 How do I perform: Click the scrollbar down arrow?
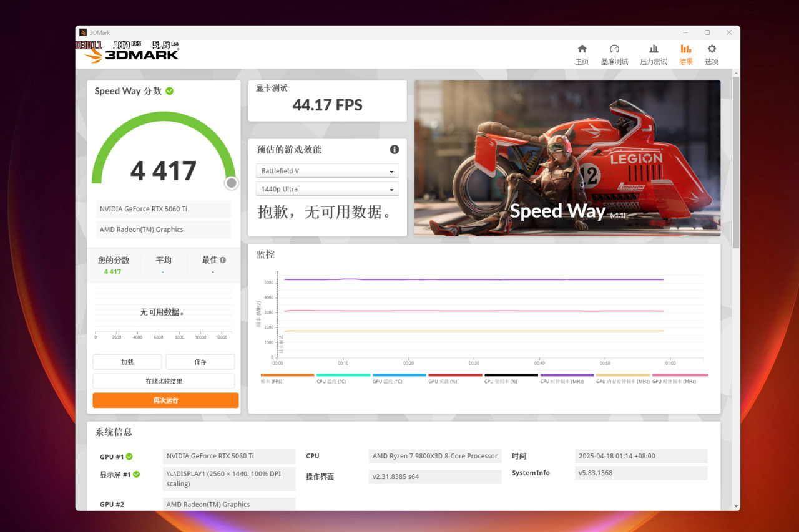(736, 506)
